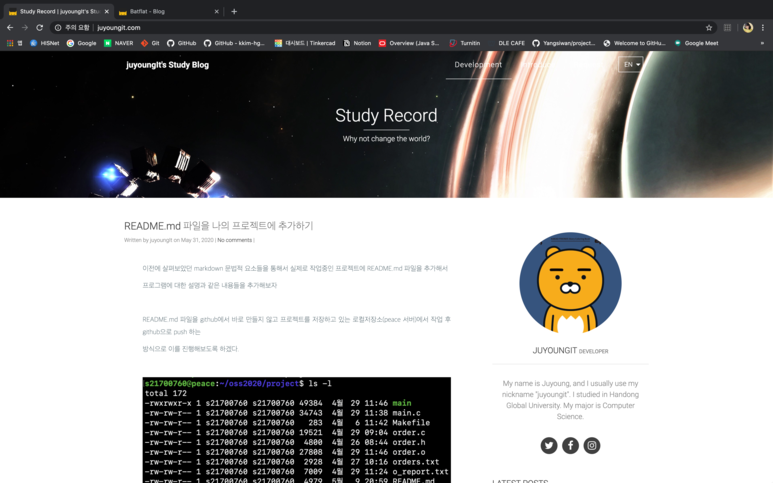Click the address bar URL juyoungit.com
This screenshot has width=773, height=483.
point(119,28)
